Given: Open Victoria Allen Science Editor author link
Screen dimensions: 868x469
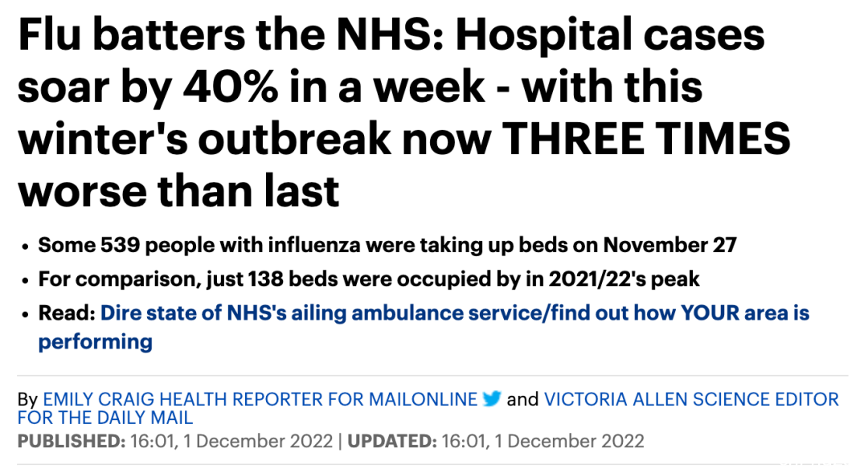Looking at the screenshot, I should click(691, 399).
